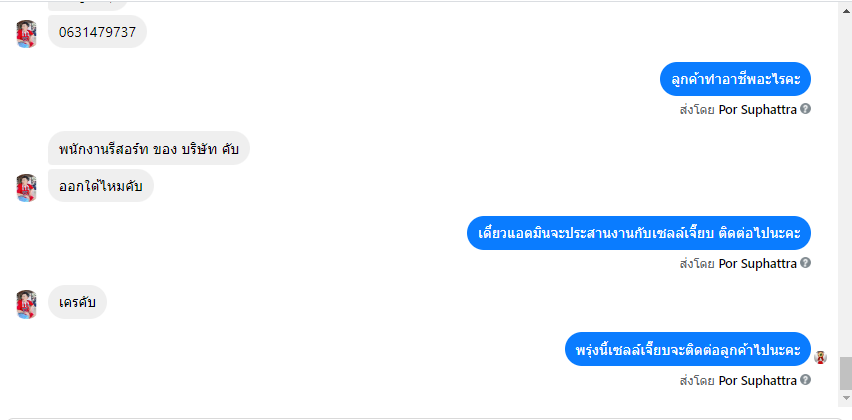852x420 pixels.
Task: Click the help icon under the 'เดี๋ยวแอดมินจะประสานงาน' message
Action: 805,263
